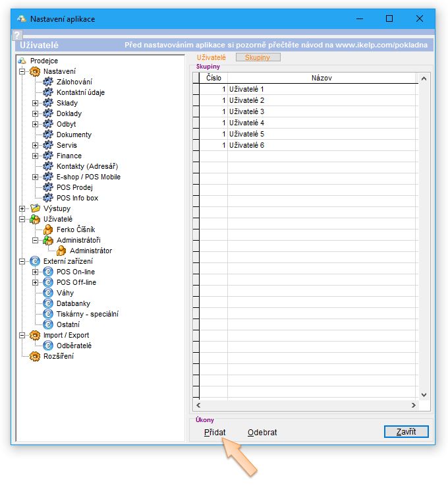Click the Zavřít button
Viewport: 448px width, 488px height.
[406, 432]
